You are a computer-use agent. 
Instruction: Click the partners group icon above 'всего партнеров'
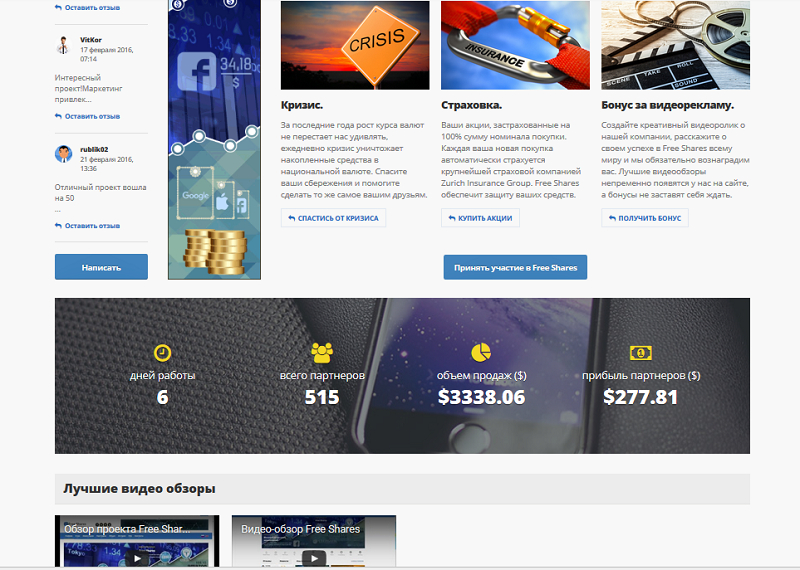[321, 352]
